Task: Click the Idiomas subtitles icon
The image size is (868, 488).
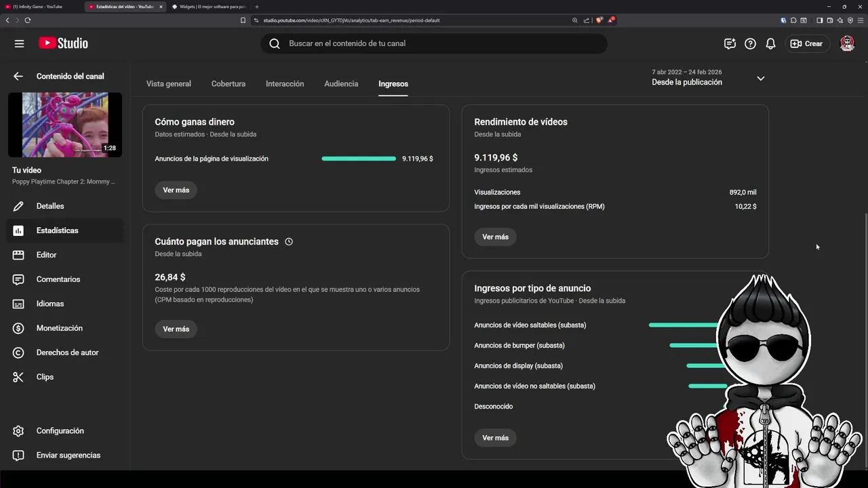Action: click(18, 304)
